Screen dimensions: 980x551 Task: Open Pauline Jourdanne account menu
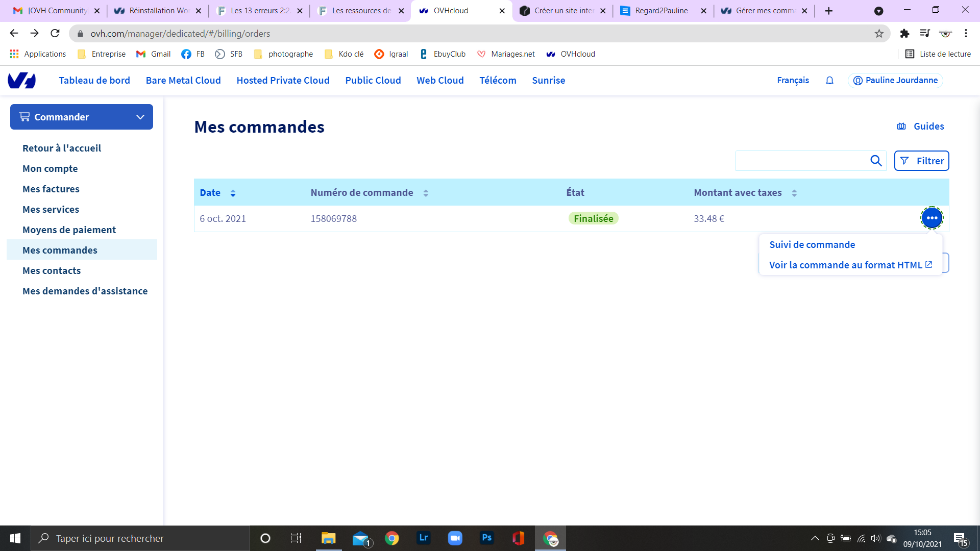click(895, 81)
